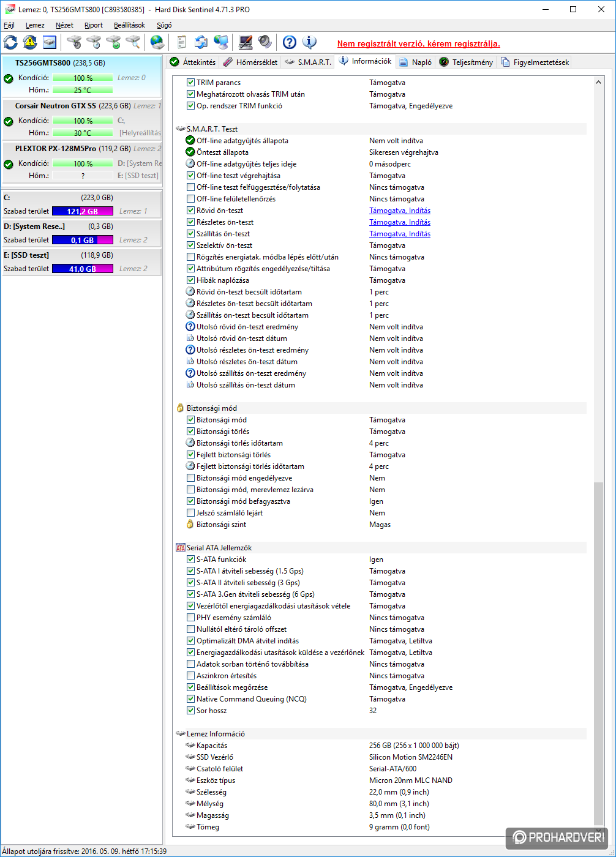
Task: Click the TS256GMTS800 Kondíció 100 % bar
Action: click(x=83, y=78)
